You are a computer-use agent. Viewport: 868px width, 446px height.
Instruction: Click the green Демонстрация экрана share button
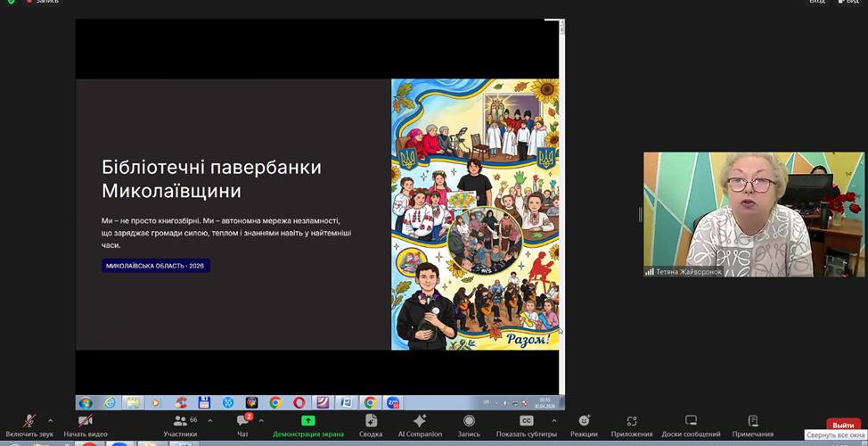308,426
